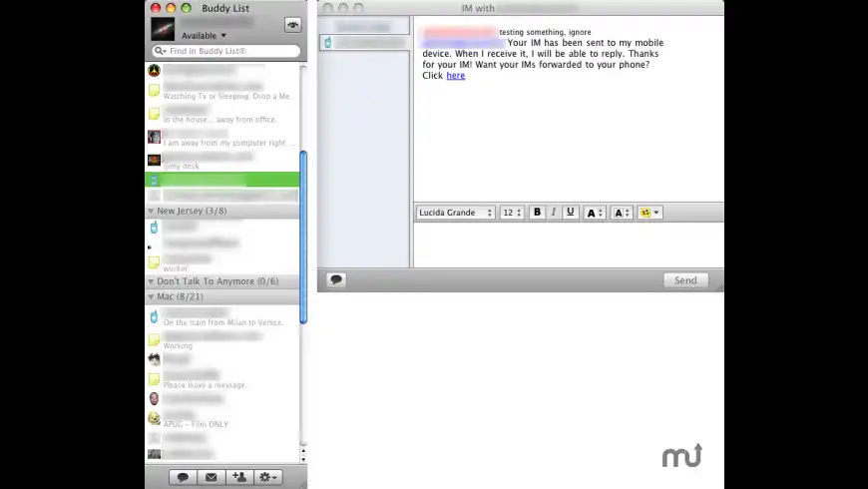Viewport: 868px width, 489px height.
Task: Collapse the Don't Talk To Anymore (0/6) group
Action: pos(151,281)
